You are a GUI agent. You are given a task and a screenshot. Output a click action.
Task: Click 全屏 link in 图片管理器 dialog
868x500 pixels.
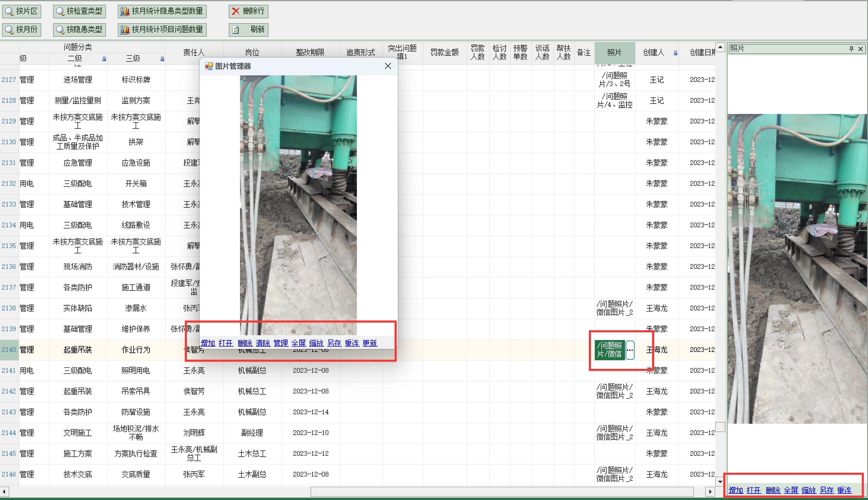point(298,343)
